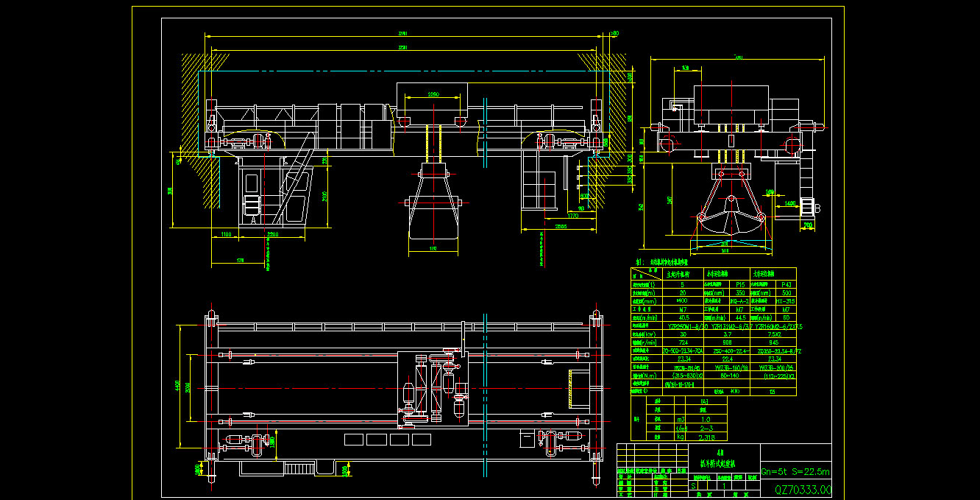
Task: Select the Gn=5t S=22.5m title text
Action: click(795, 472)
